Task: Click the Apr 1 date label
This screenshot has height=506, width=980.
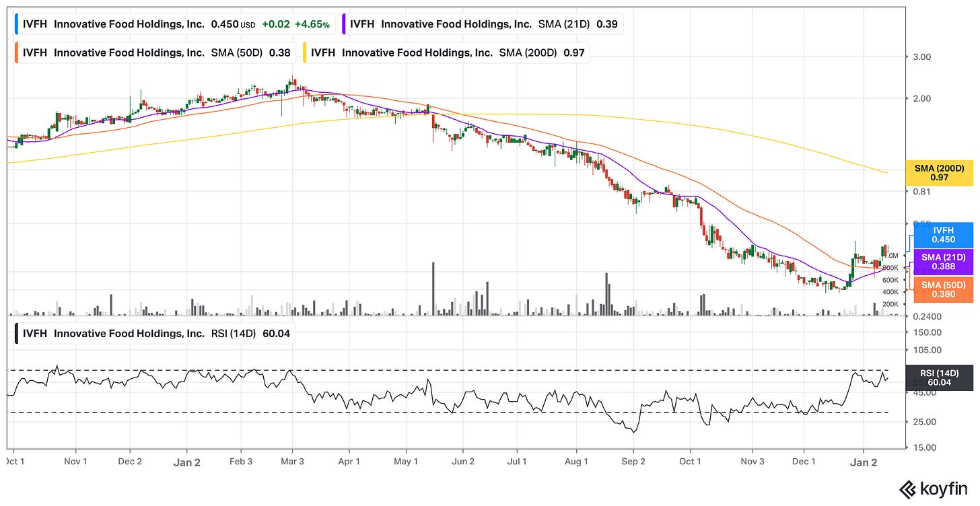Action: [349, 462]
